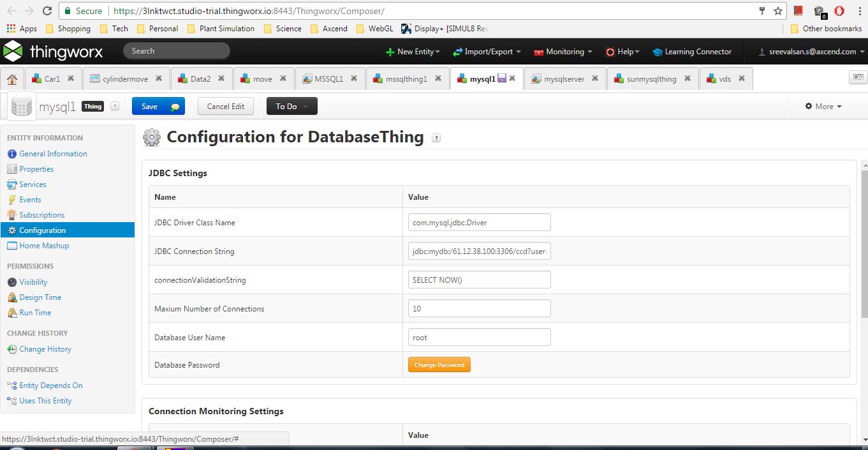Close the vds tab
Viewport: 868px width, 450px height.
742,79
